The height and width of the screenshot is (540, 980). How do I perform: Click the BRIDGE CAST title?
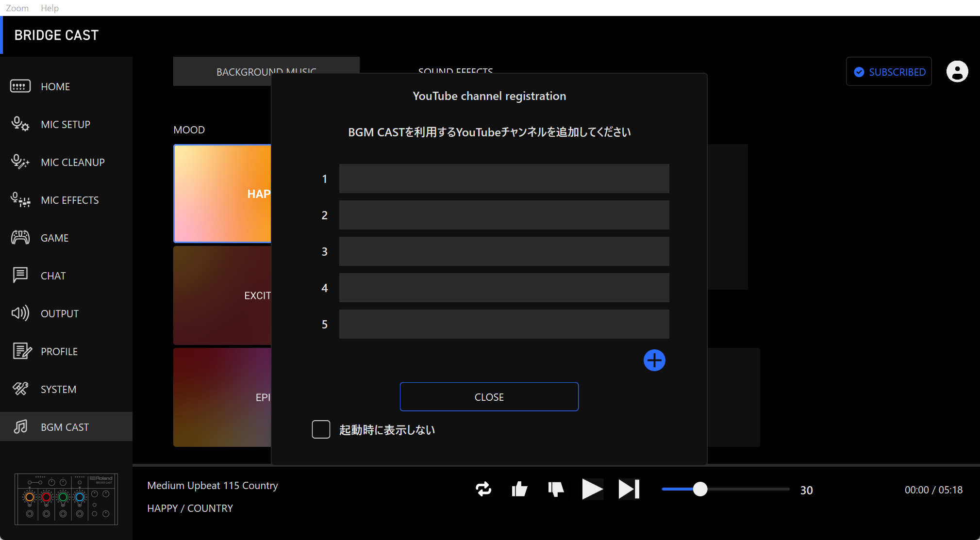pyautogui.click(x=56, y=35)
